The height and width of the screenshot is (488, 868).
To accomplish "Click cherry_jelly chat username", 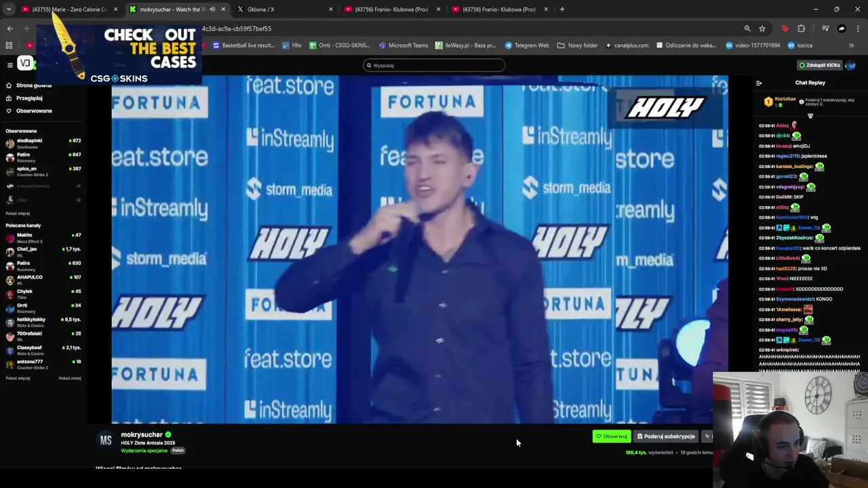I will (x=790, y=319).
